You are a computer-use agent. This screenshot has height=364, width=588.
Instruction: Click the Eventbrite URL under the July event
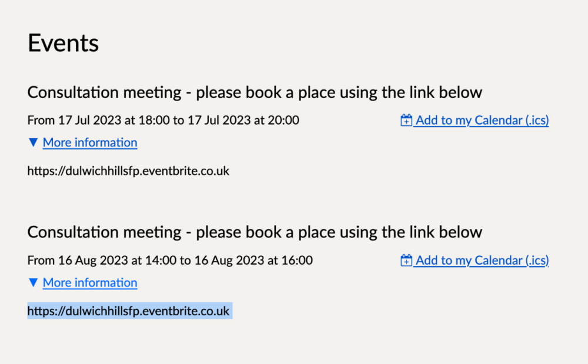128,171
